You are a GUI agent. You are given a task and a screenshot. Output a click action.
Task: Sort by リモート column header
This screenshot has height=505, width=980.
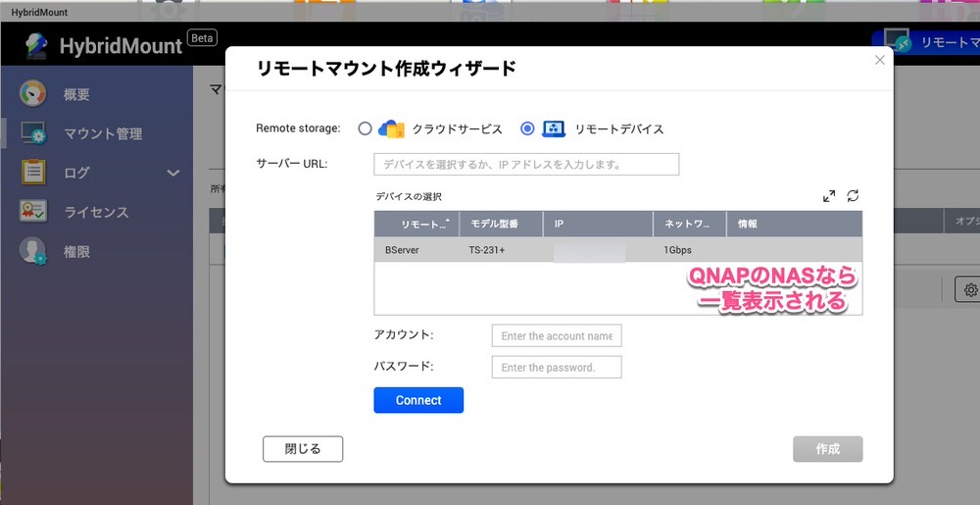416,224
